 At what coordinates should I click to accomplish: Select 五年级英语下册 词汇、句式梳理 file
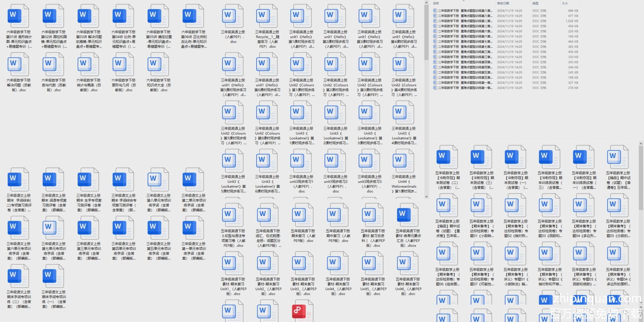(x=268, y=225)
